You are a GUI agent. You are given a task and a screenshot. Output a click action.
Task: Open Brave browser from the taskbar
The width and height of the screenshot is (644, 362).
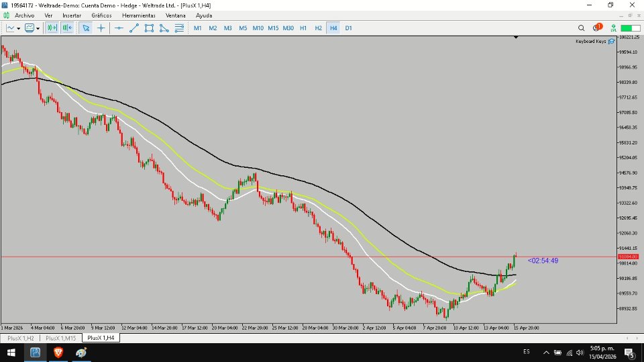[58, 353]
